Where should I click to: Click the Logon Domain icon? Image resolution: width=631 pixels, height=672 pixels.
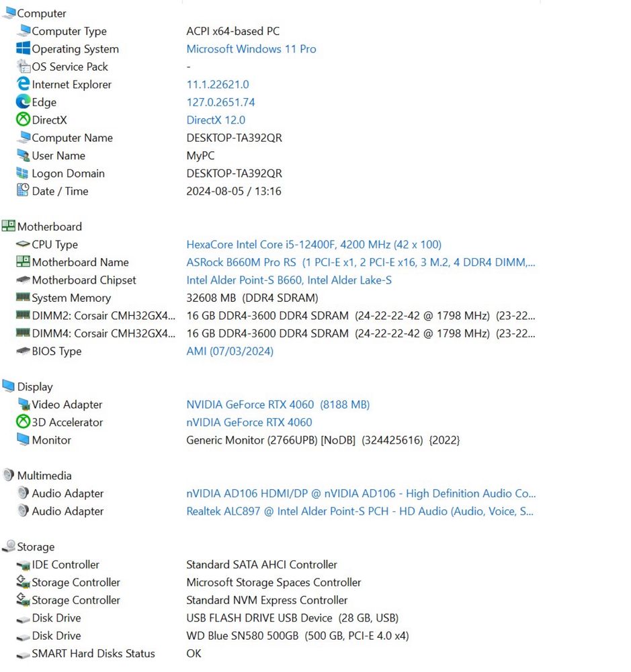click(22, 173)
